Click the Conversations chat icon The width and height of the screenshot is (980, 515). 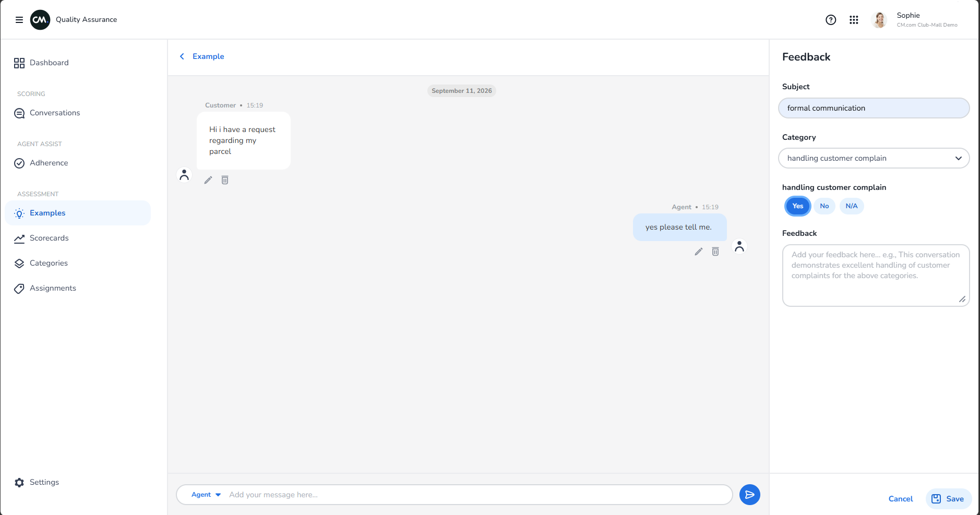pyautogui.click(x=19, y=113)
